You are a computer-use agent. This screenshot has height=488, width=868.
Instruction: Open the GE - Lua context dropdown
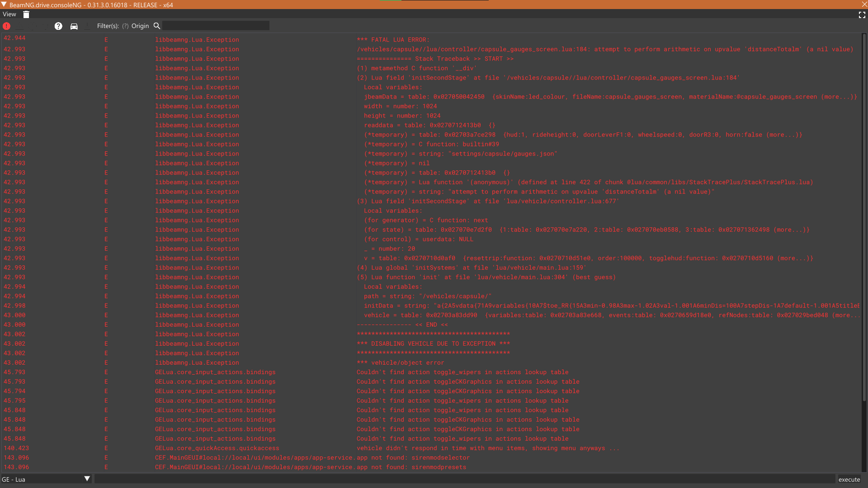46,479
